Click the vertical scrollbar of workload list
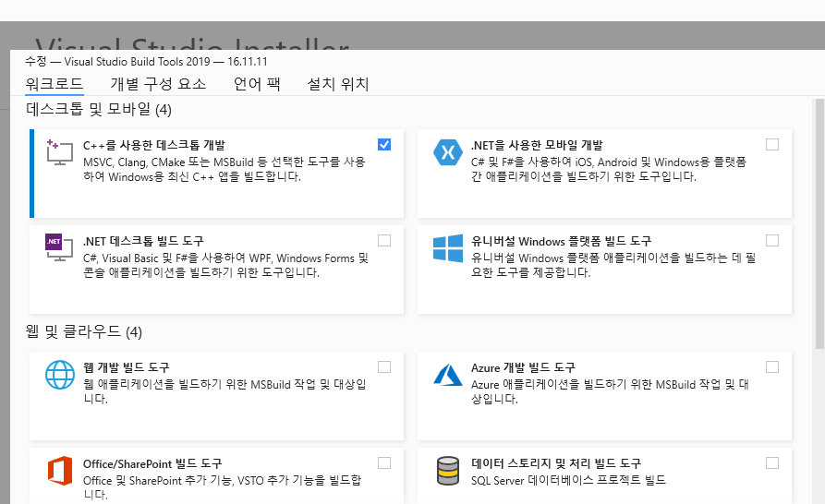825x504 pixels. (x=819, y=224)
